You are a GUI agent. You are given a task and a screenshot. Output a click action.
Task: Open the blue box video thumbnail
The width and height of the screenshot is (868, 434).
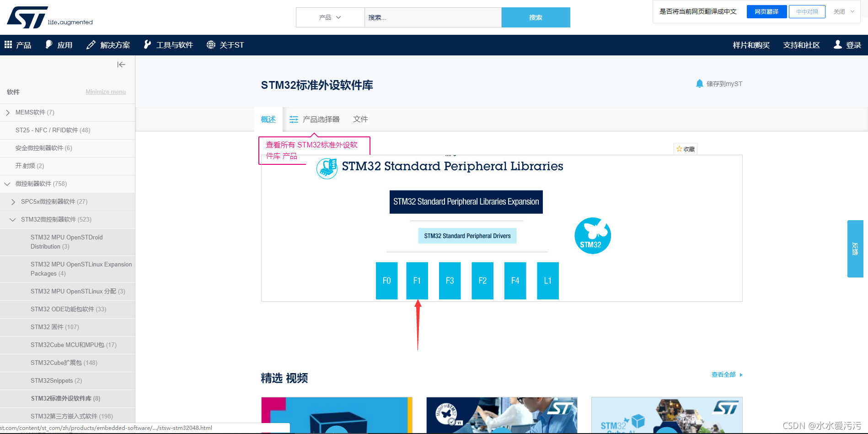(337, 415)
